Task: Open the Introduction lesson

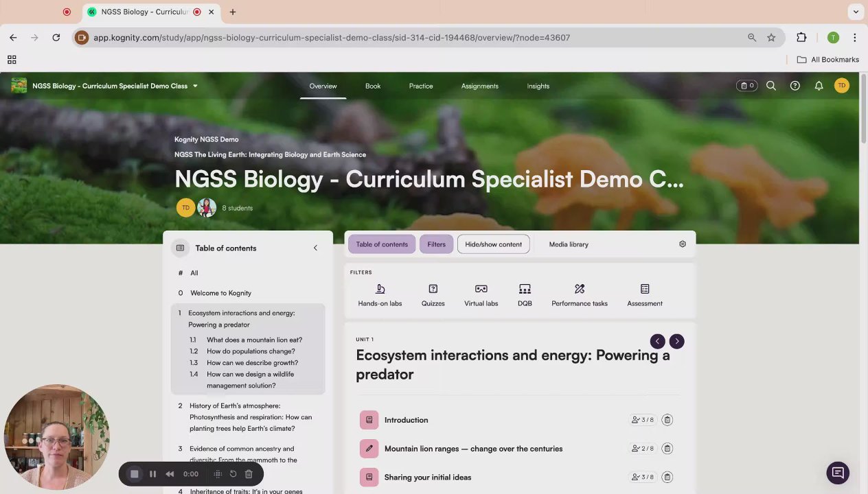Action: 406,420
